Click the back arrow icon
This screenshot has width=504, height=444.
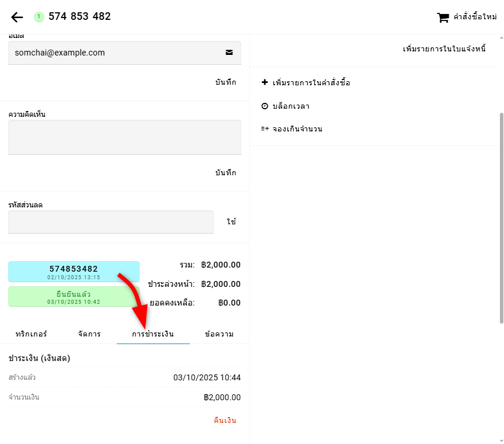click(17, 17)
